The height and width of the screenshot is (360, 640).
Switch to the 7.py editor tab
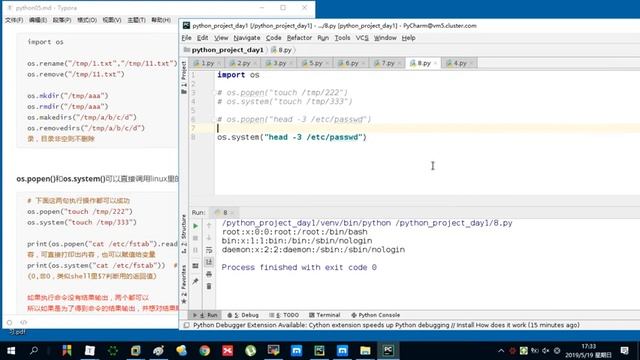[x=387, y=63]
